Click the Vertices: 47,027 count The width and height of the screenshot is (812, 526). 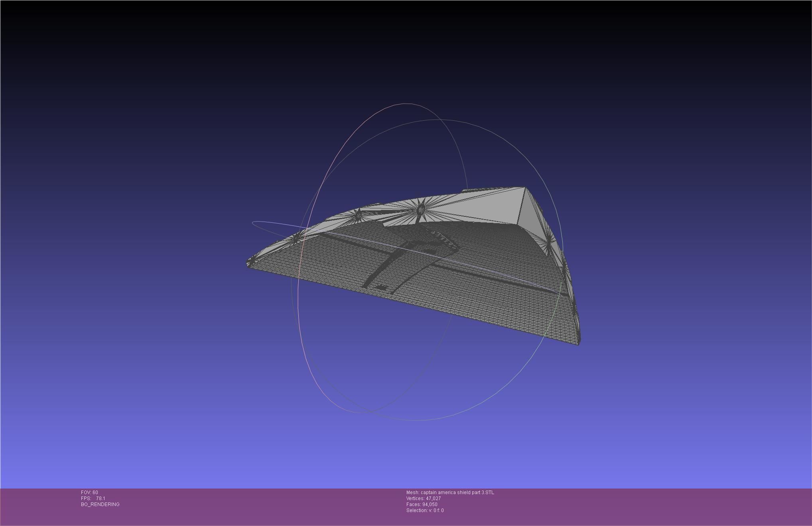424,499
